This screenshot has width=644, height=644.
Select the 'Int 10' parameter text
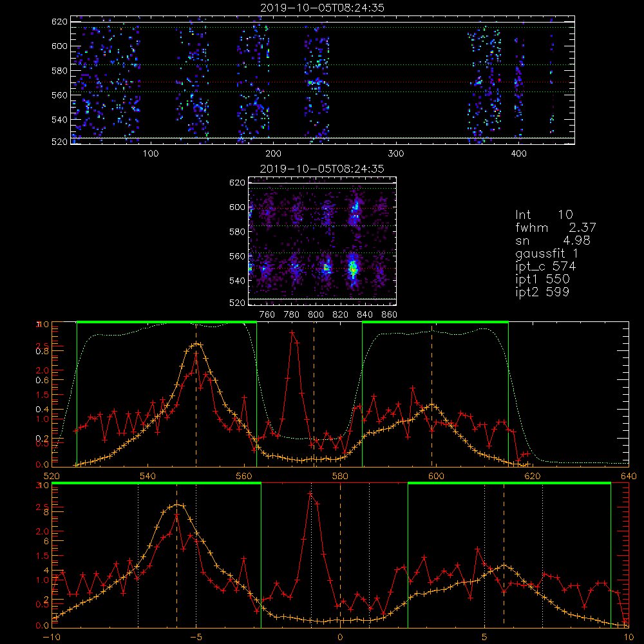[544, 214]
